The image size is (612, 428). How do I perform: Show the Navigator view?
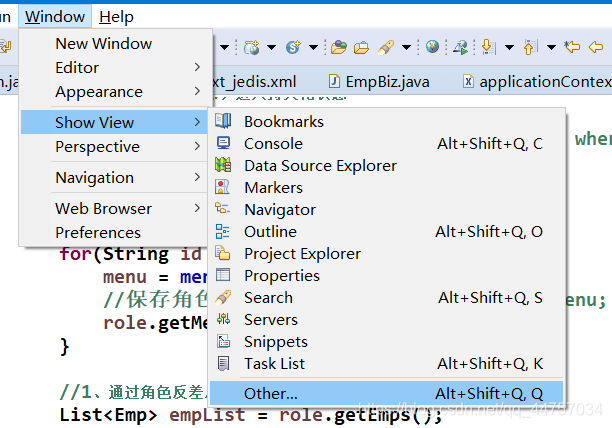386,210
